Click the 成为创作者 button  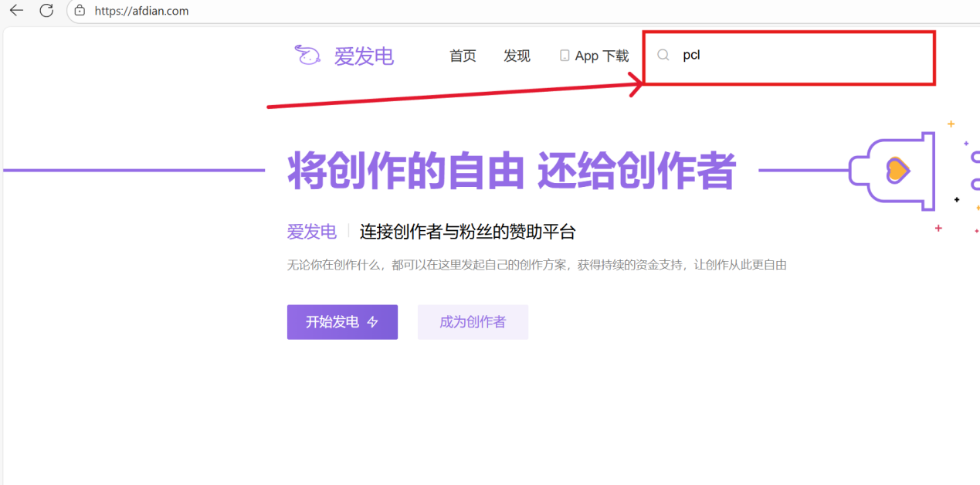point(473,322)
